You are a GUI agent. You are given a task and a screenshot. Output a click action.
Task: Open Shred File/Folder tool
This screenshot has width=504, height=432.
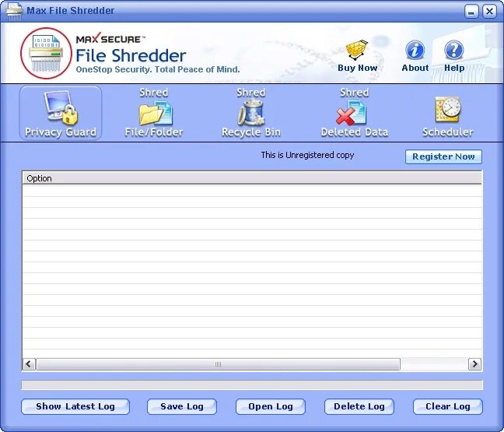[x=154, y=113]
